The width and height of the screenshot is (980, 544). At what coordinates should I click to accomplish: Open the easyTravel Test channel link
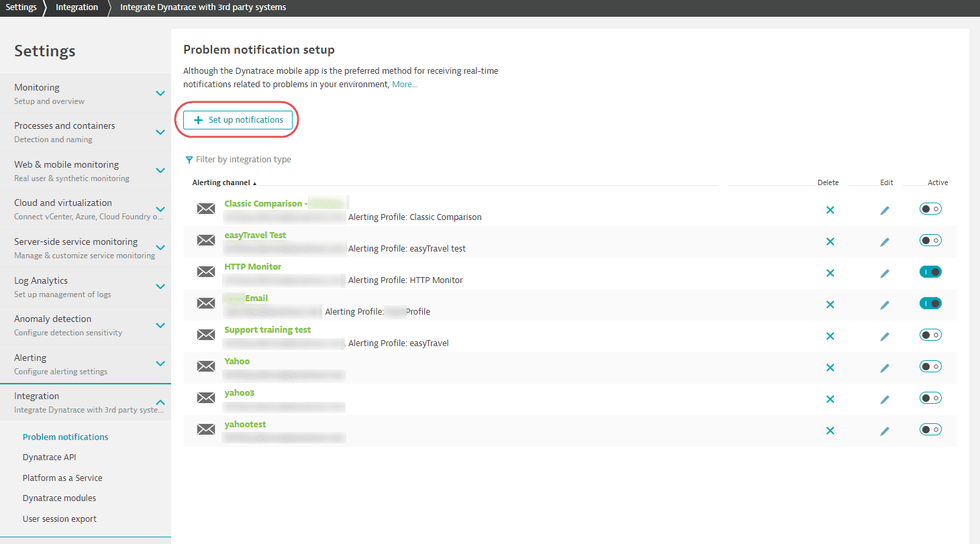(x=255, y=235)
